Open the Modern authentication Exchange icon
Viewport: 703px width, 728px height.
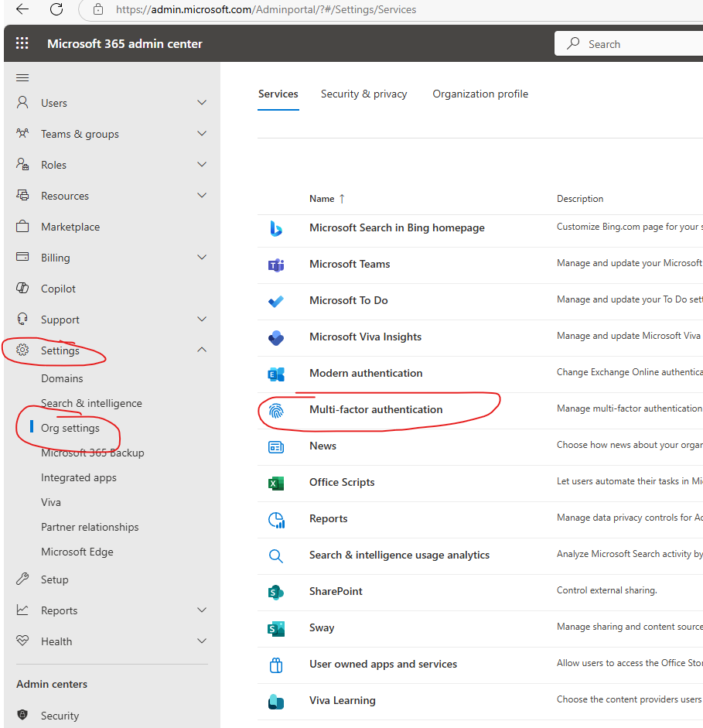click(276, 373)
